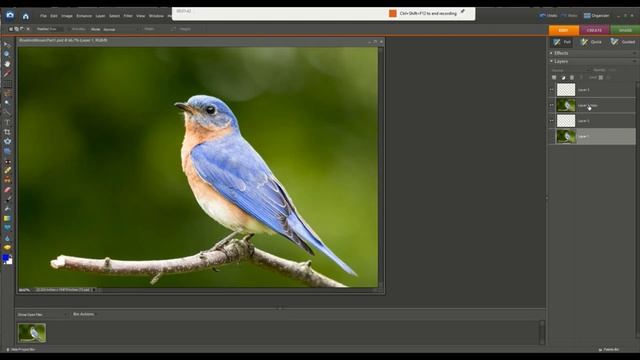Viewport: 640px width, 360px height.
Task: Click the delete layer trash icon
Action: coord(572,78)
